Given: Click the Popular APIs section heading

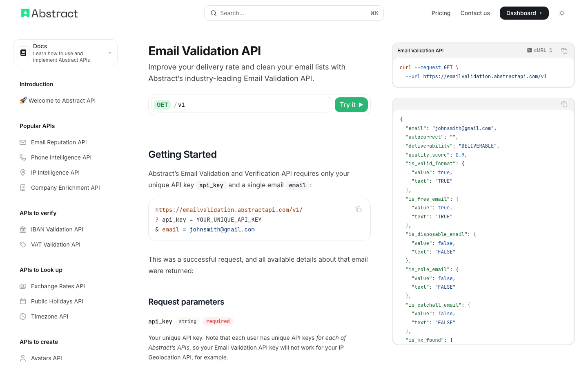Looking at the screenshot, I should point(37,126).
